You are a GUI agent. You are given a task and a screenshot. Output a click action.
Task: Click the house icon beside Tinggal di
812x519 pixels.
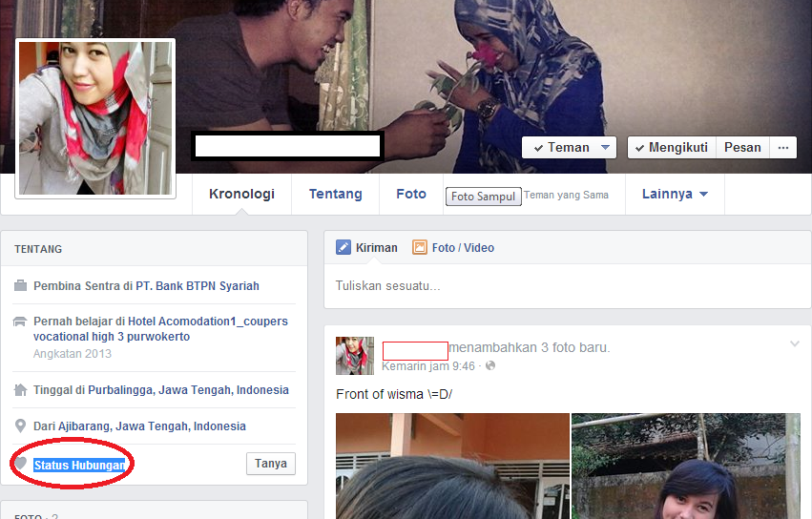point(20,389)
